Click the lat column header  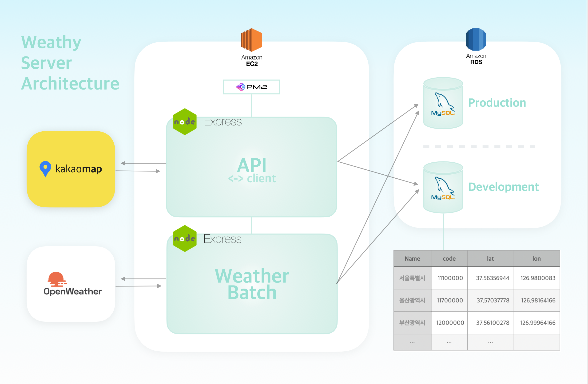(x=490, y=259)
